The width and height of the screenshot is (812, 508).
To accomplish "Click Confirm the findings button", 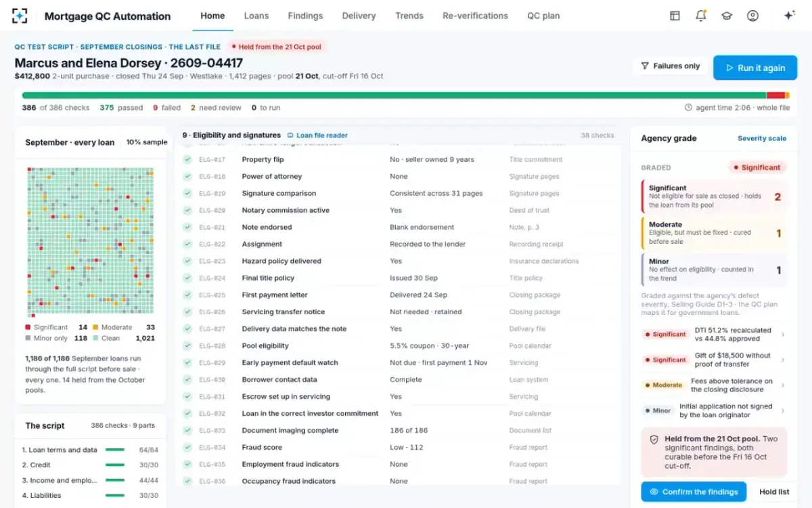I will pyautogui.click(x=694, y=492).
